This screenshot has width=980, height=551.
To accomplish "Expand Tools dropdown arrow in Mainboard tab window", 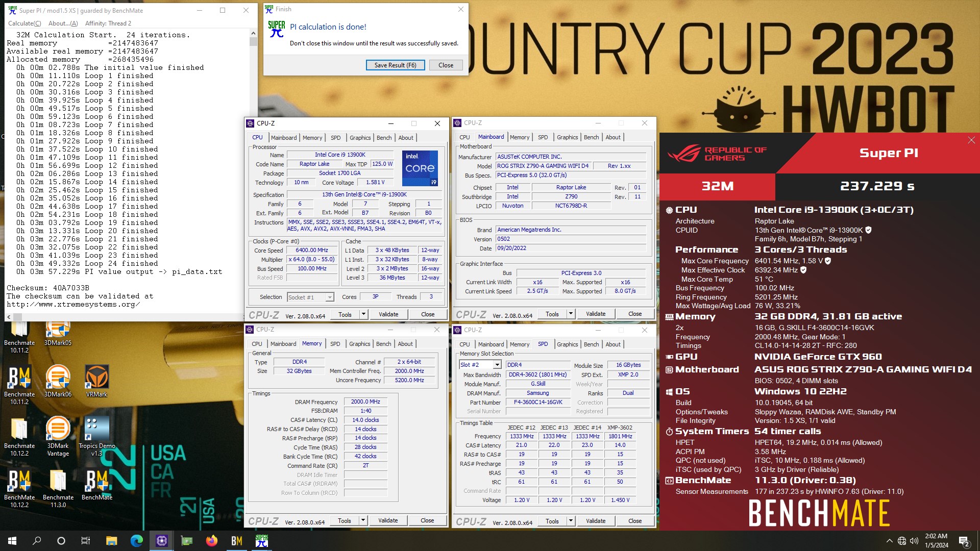I will [x=571, y=314].
